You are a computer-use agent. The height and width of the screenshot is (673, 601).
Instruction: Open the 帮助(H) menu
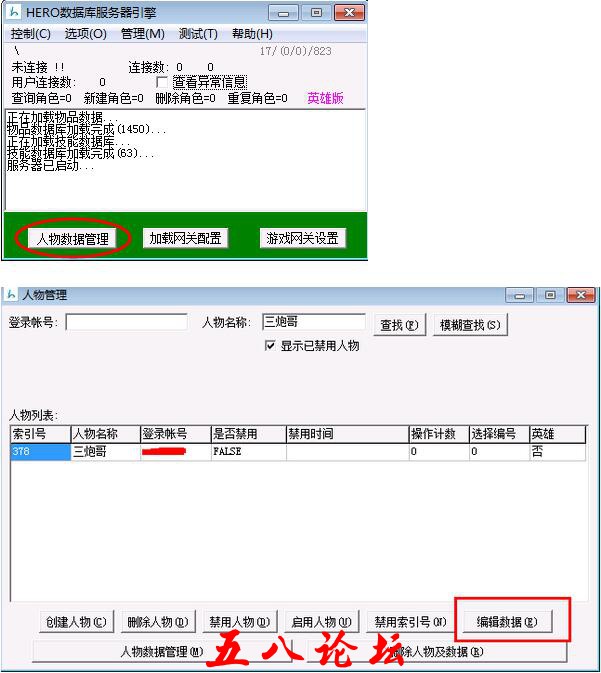tap(251, 33)
